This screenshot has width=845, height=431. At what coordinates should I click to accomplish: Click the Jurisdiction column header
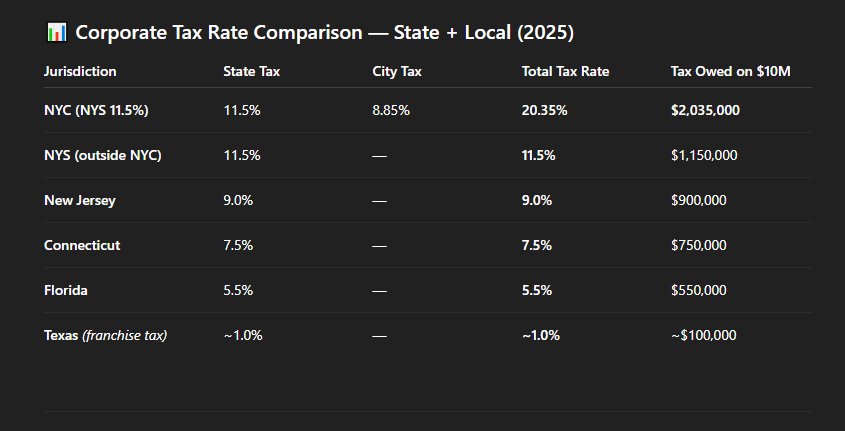click(80, 71)
